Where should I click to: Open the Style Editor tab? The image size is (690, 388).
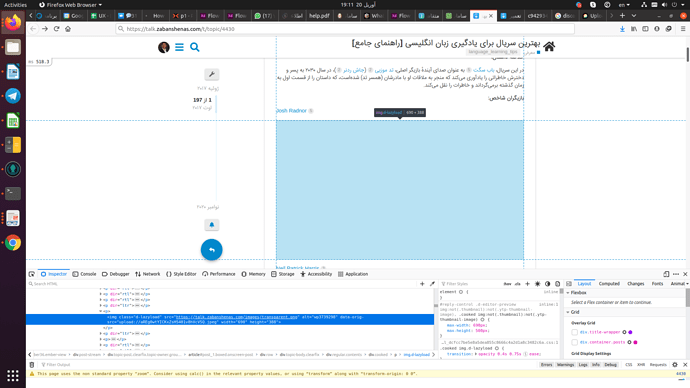pyautogui.click(x=181, y=274)
